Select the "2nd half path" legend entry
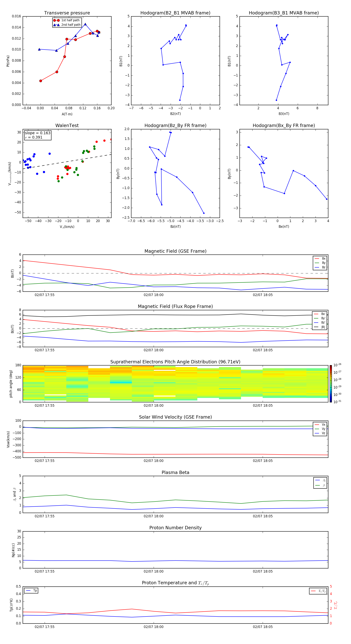The height and width of the screenshot is (644, 351). tap(67, 25)
